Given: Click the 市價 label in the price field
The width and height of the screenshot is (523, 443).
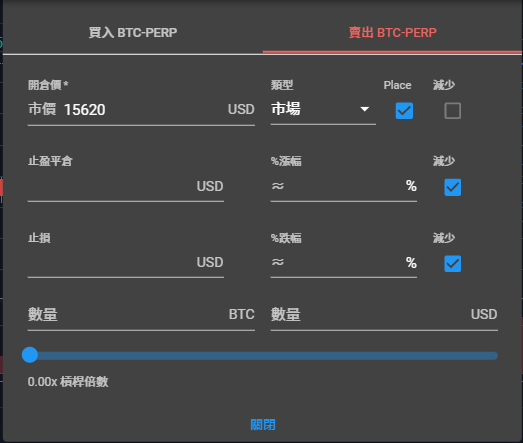Looking at the screenshot, I should point(42,109).
